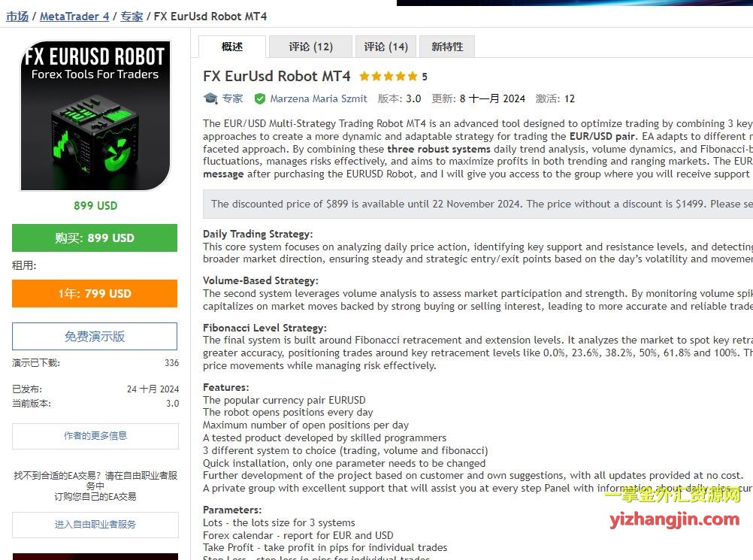Click the five-star rating icons
The width and height of the screenshot is (753, 560).
tap(388, 77)
